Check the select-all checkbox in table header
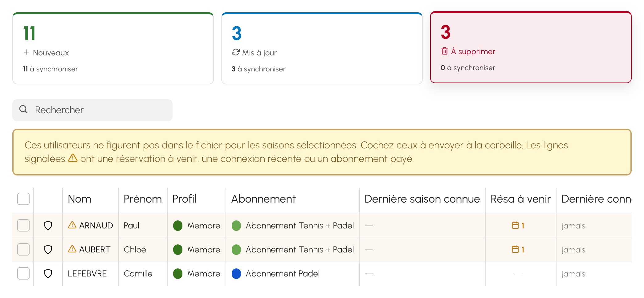This screenshot has height=298, width=644. point(23,199)
